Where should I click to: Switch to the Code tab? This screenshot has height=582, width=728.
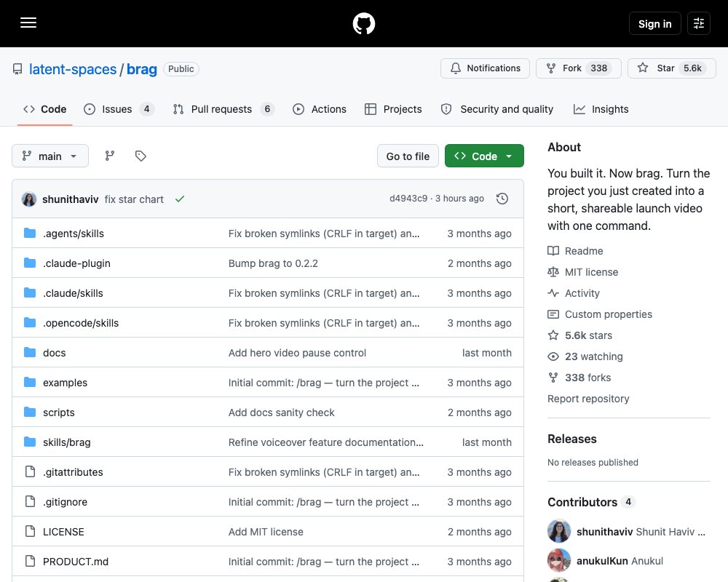point(44,109)
